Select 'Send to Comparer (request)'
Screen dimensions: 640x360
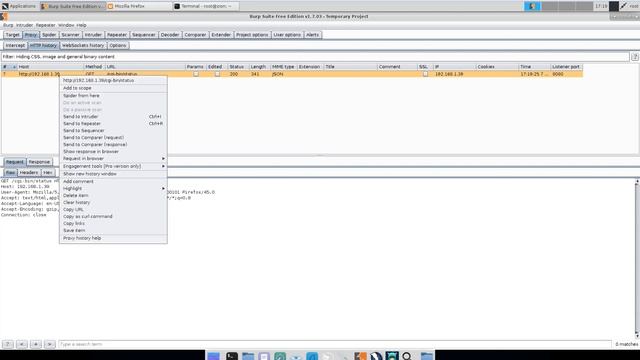point(113,137)
